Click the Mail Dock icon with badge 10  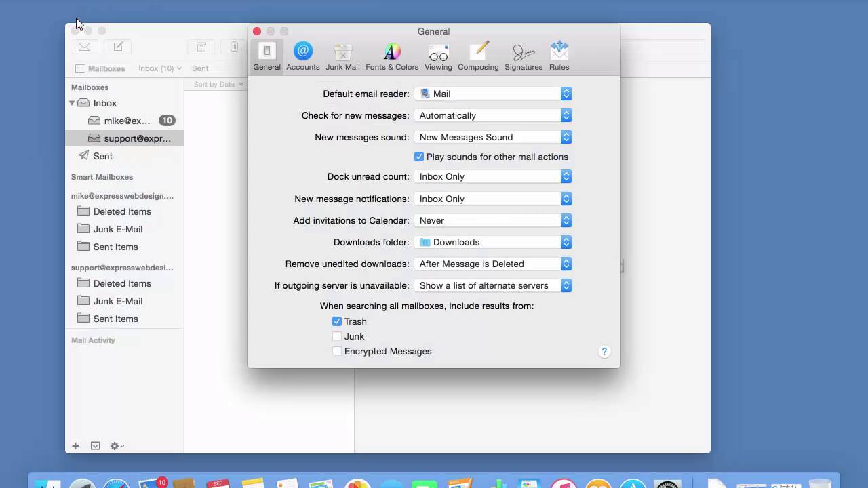point(151,483)
